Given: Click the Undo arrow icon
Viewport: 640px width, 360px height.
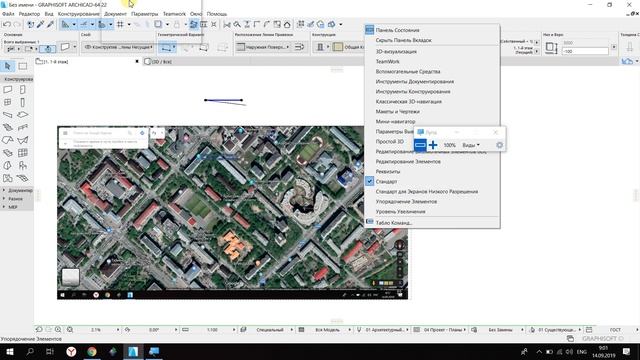Looking at the screenshot, I should (x=7, y=24).
